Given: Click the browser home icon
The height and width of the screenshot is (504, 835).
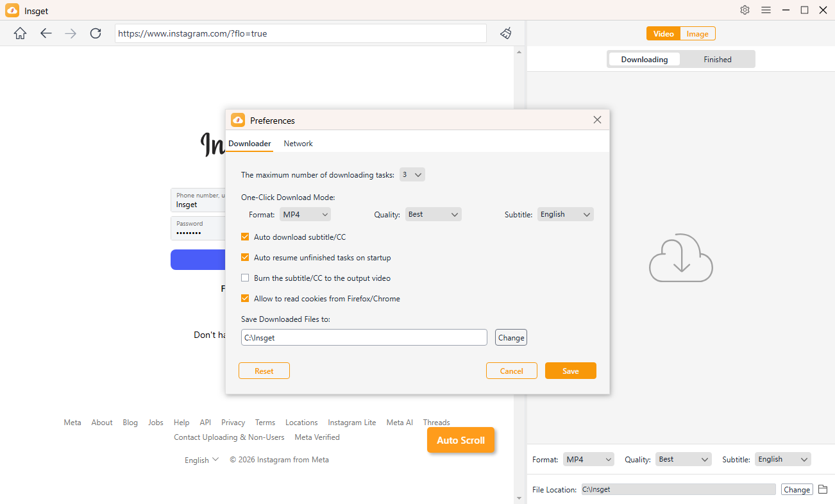Looking at the screenshot, I should pyautogui.click(x=20, y=33).
